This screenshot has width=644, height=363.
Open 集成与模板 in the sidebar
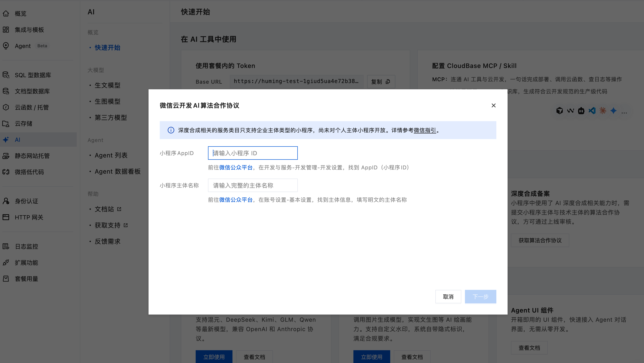click(x=29, y=30)
